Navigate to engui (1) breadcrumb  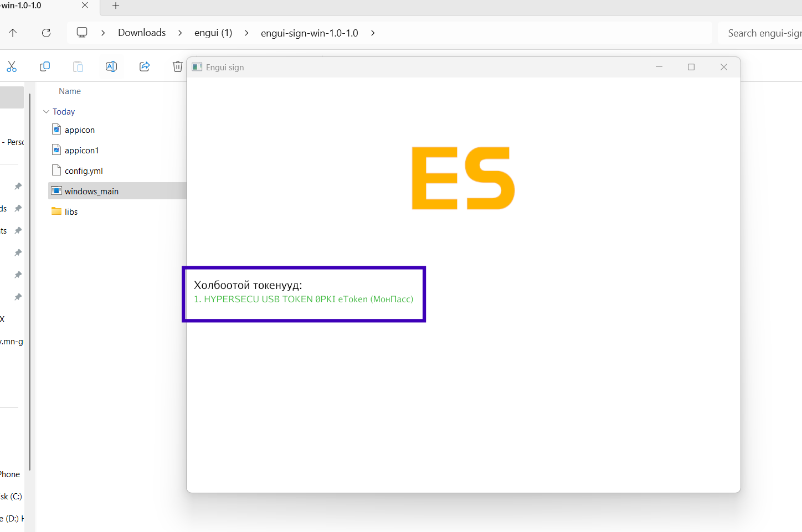pyautogui.click(x=213, y=33)
